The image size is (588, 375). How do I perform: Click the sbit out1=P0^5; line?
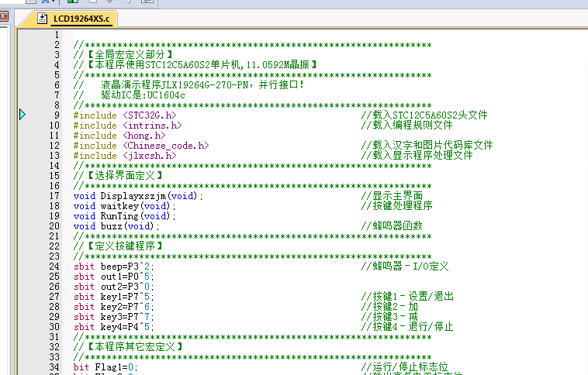[113, 277]
